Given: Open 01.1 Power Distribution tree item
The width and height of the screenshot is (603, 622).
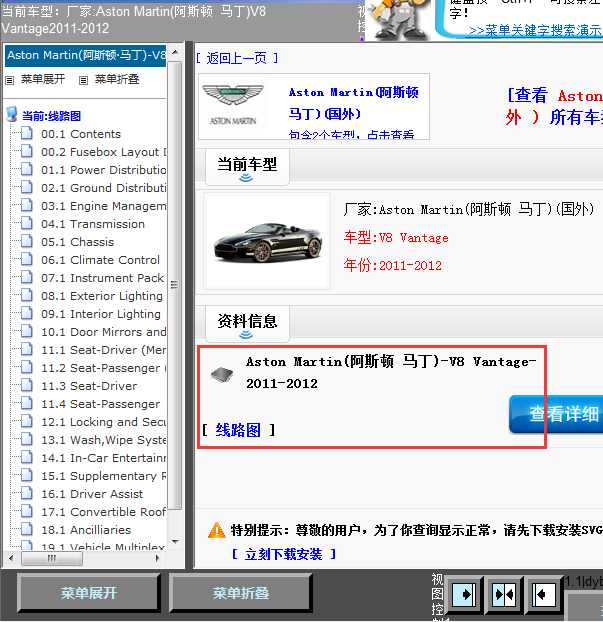Looking at the screenshot, I should tap(104, 170).
